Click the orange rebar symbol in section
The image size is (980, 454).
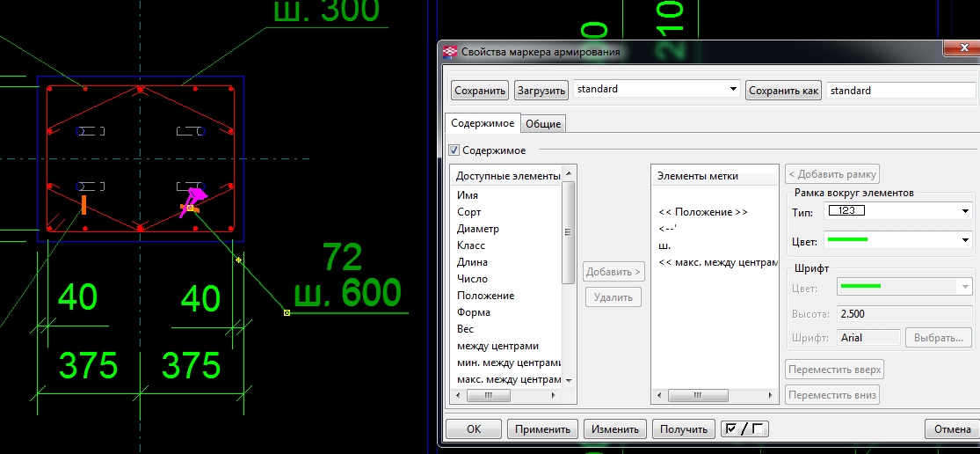point(83,205)
